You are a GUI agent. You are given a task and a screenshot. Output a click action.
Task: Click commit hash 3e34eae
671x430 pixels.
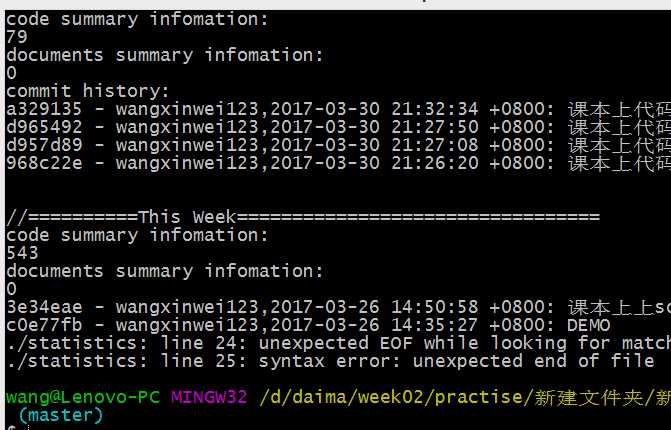click(x=44, y=307)
